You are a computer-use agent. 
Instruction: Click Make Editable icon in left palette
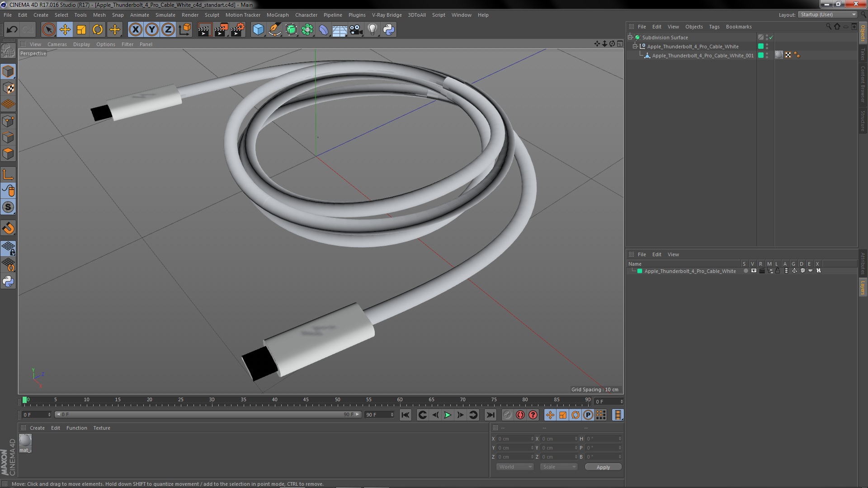pos(8,51)
